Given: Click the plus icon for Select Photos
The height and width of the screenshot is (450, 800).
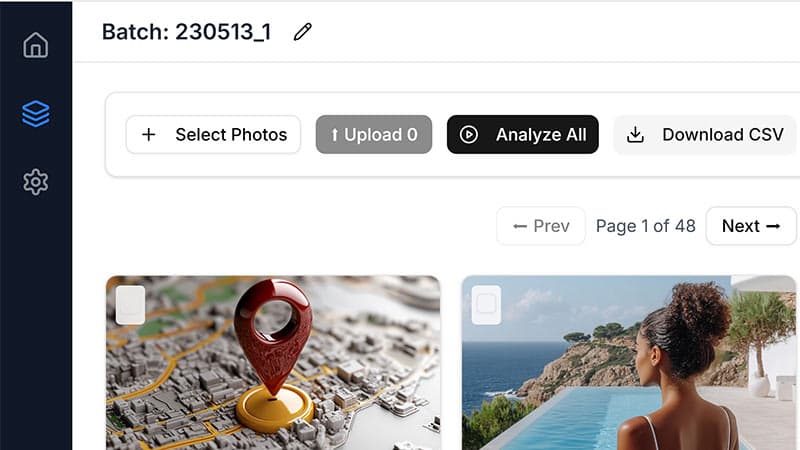Looking at the screenshot, I should (149, 135).
